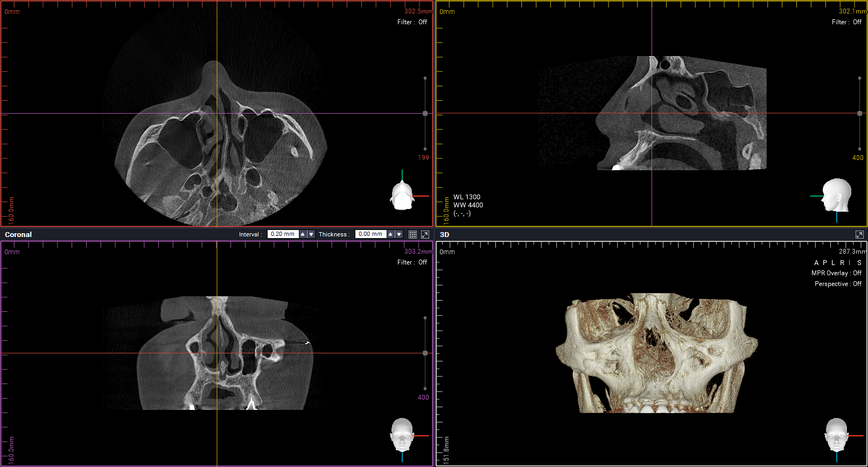Select the A (anterior) 3D view direction
The height and width of the screenshot is (467, 868).
(x=816, y=263)
